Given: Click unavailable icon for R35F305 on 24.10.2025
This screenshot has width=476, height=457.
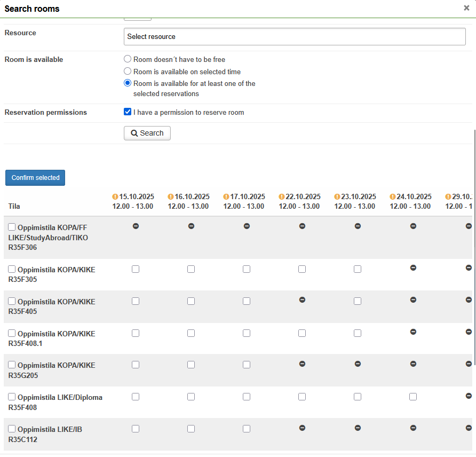Looking at the screenshot, I should click(x=413, y=268).
